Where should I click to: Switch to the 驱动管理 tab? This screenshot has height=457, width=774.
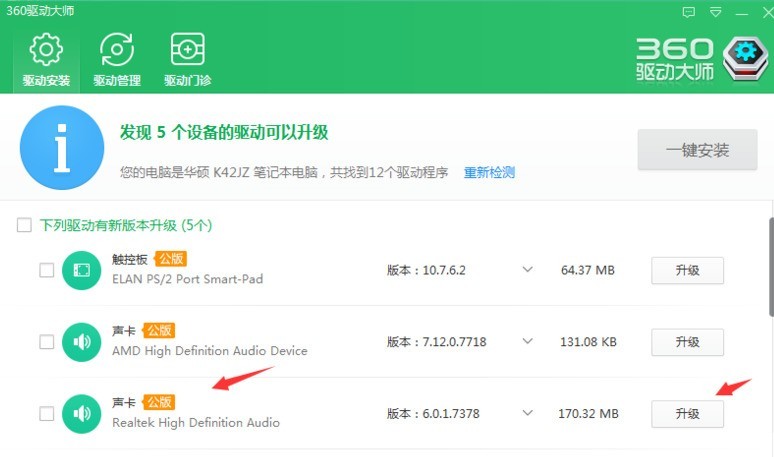(x=117, y=59)
